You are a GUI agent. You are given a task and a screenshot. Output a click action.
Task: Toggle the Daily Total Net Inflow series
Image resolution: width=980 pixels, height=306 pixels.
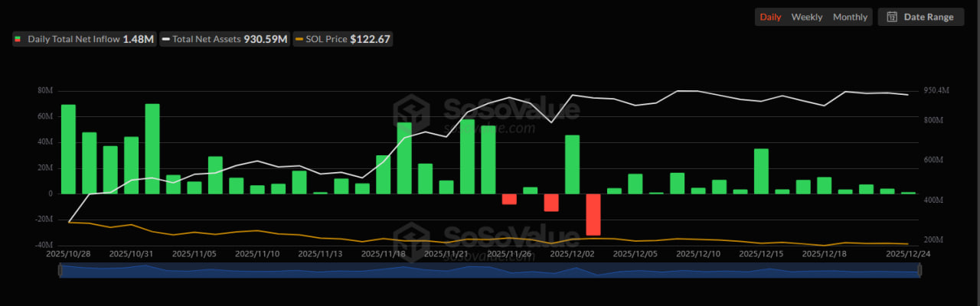click(x=84, y=39)
